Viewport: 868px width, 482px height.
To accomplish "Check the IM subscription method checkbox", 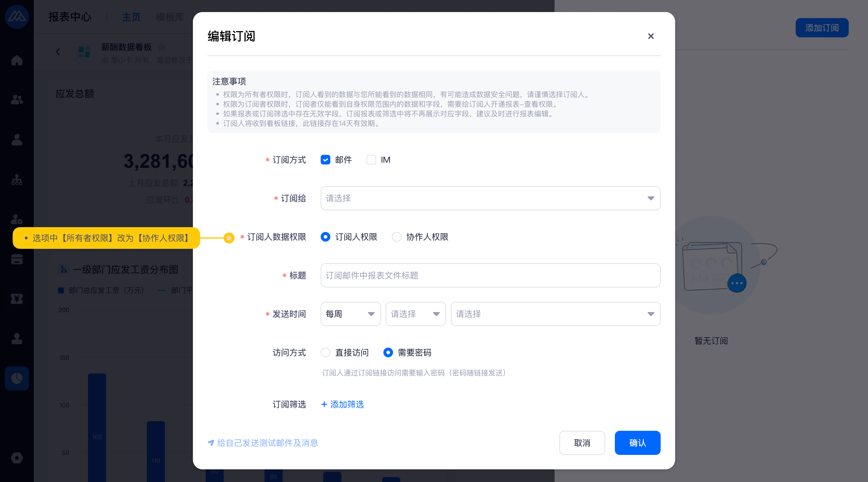I will click(371, 160).
